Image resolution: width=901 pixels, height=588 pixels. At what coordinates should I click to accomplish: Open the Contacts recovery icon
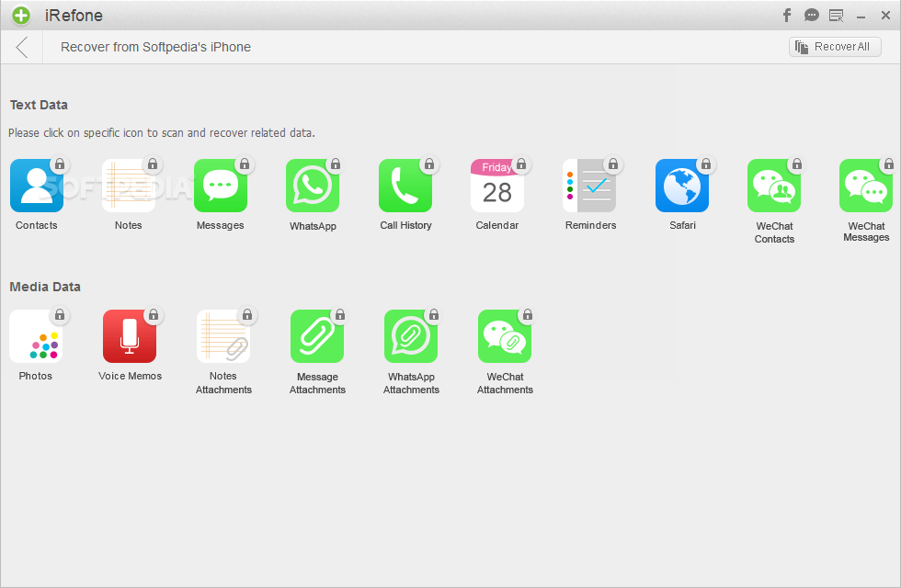pos(36,186)
